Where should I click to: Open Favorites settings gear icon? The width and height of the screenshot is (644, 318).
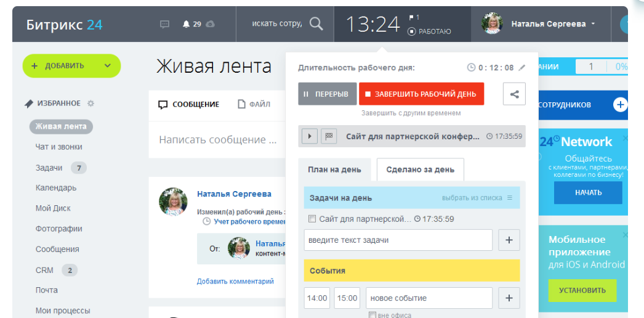(x=91, y=104)
